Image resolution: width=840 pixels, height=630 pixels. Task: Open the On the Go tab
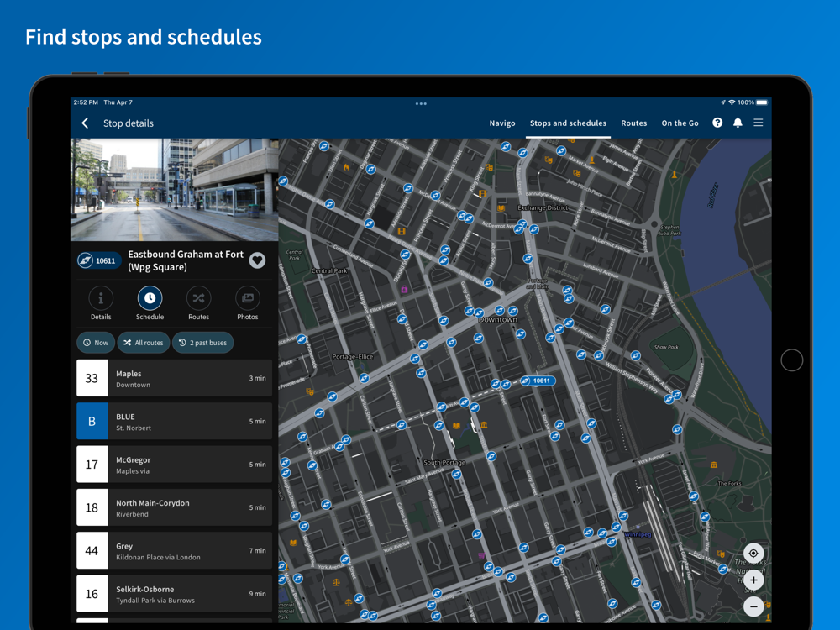pyautogui.click(x=680, y=123)
